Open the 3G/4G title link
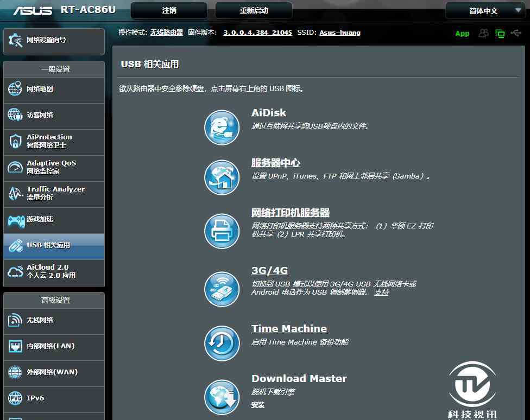This screenshot has height=420, width=530. [x=270, y=271]
